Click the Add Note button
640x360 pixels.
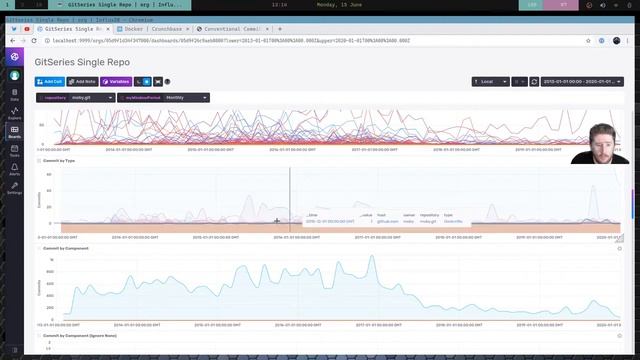point(82,82)
